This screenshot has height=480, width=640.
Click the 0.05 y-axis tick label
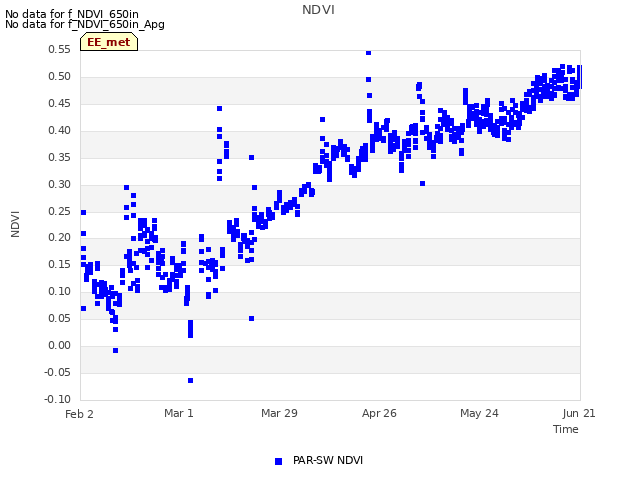tap(59, 318)
